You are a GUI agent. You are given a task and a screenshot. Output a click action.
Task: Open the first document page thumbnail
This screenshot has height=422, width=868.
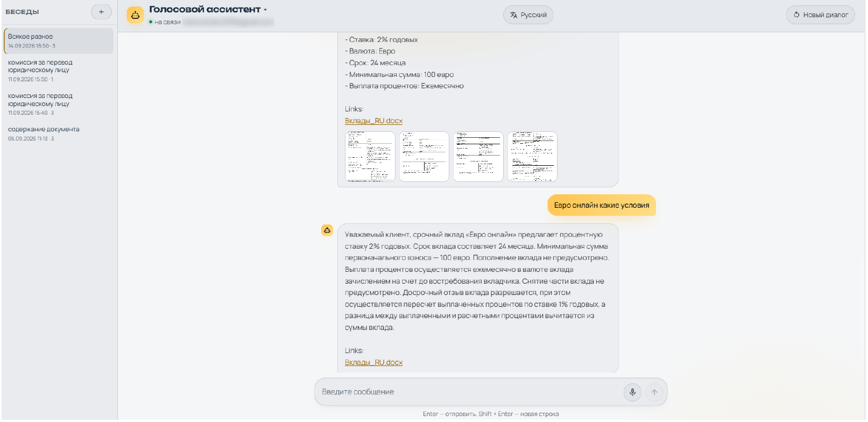point(370,157)
